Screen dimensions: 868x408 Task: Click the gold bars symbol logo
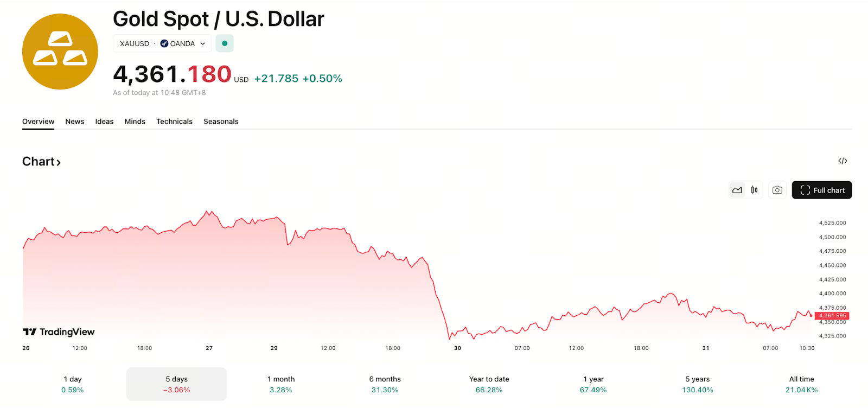[60, 52]
